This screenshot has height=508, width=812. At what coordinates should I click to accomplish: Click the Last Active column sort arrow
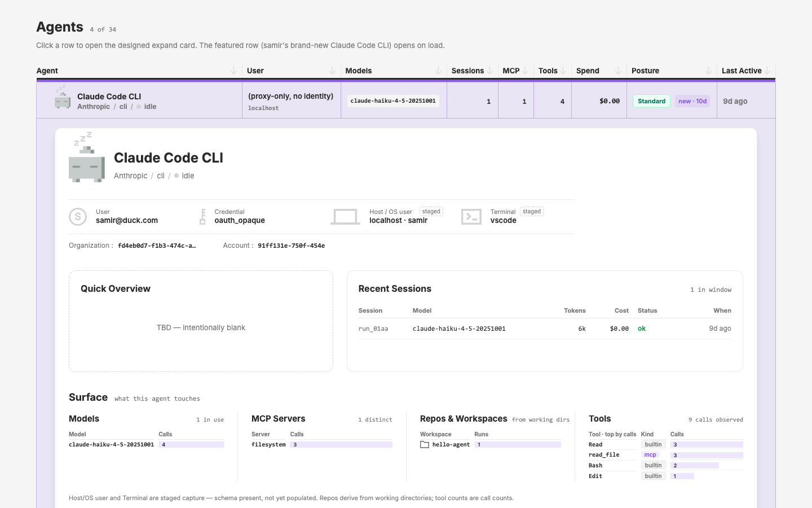(767, 71)
